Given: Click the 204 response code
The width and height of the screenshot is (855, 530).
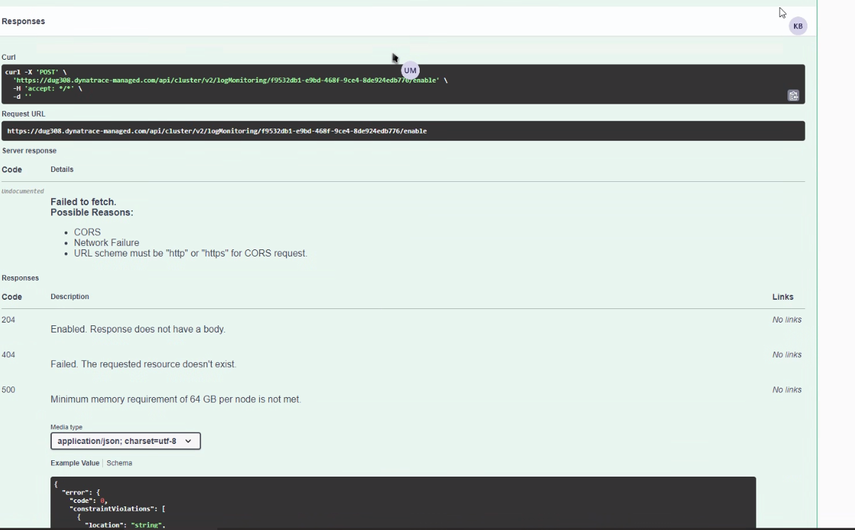Looking at the screenshot, I should [x=9, y=320].
